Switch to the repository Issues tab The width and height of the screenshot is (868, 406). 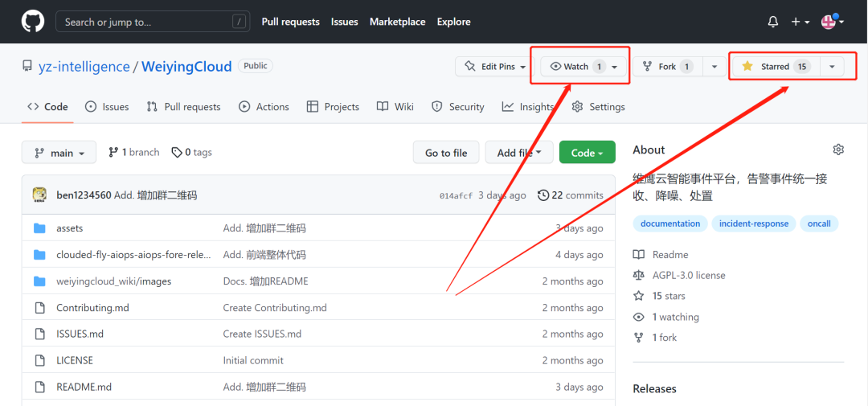click(107, 107)
